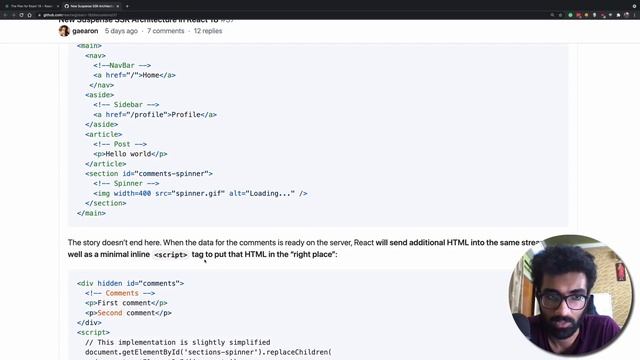
Task: Click the document.getElementById code line
Action: pyautogui.click(x=208, y=352)
